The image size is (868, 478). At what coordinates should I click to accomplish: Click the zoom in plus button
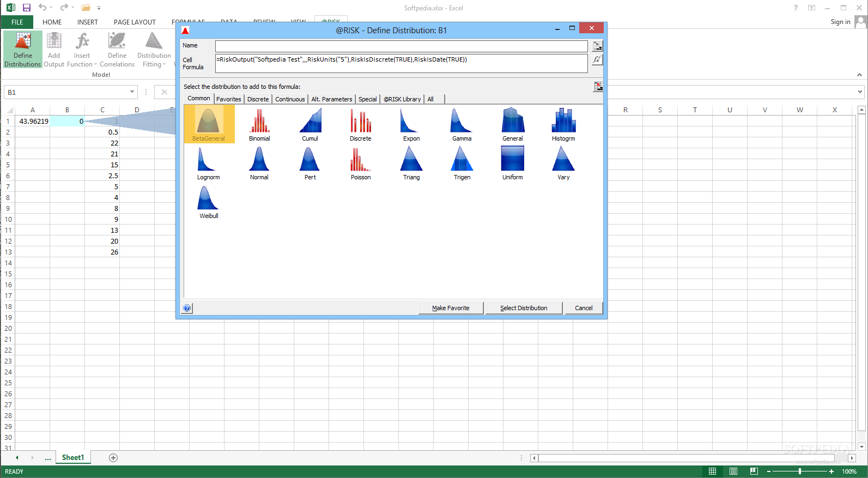(x=831, y=471)
